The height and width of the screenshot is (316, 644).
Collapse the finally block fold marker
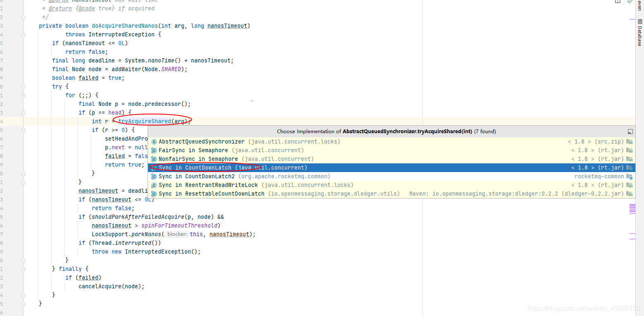pyautogui.click(x=24, y=269)
